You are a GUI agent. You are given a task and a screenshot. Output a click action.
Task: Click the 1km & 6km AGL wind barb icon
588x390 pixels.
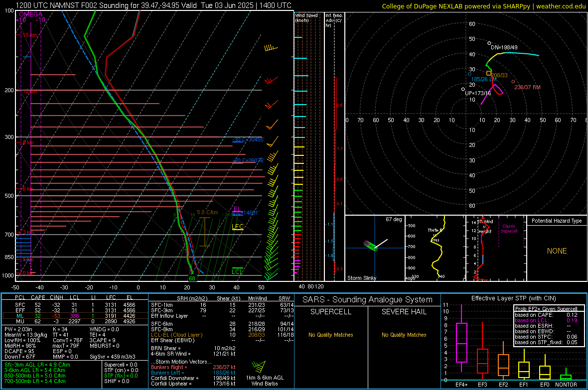click(259, 367)
